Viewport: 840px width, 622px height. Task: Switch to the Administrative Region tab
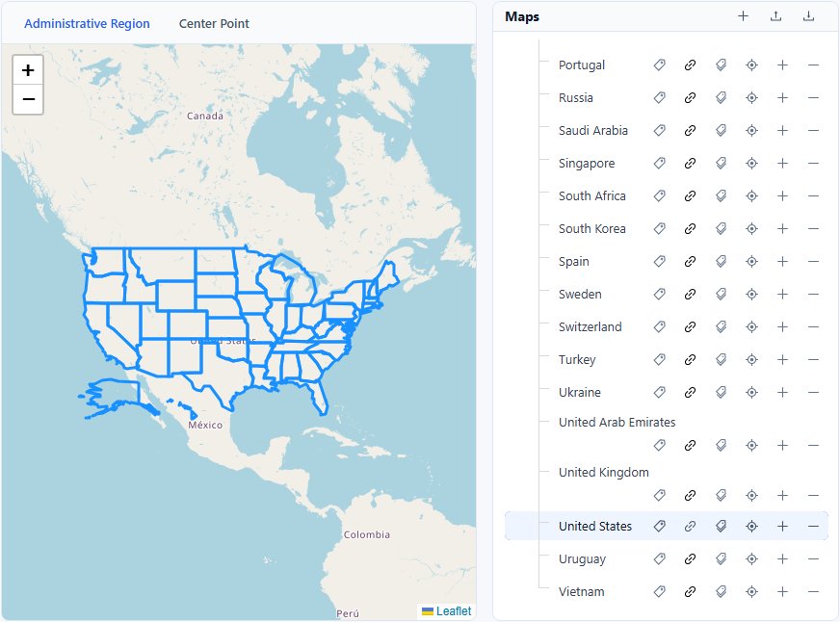pyautogui.click(x=87, y=23)
